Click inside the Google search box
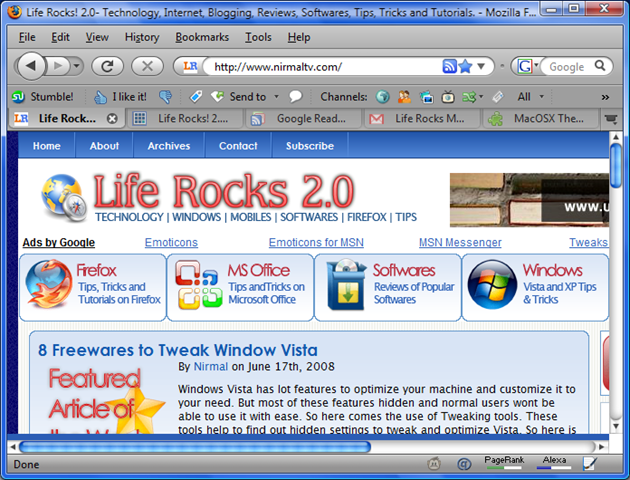 (x=567, y=66)
